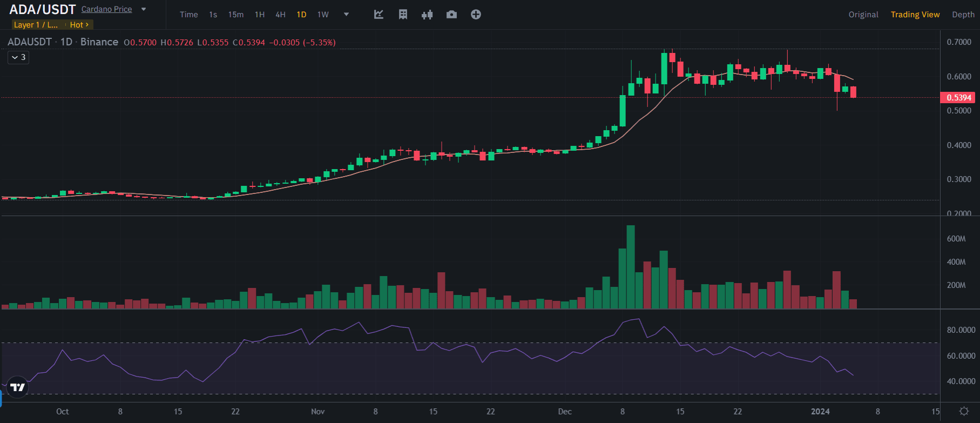Click the TradingView logo badge

pyautogui.click(x=17, y=387)
